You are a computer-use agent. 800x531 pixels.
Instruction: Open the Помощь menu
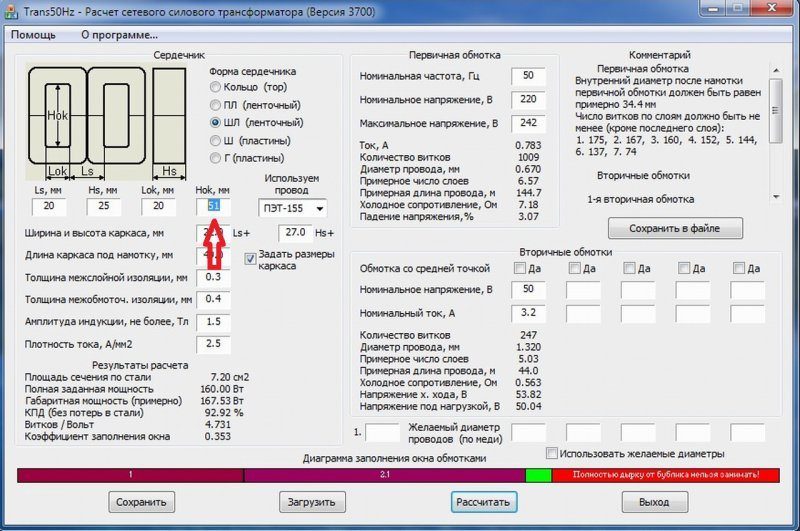pyautogui.click(x=33, y=35)
